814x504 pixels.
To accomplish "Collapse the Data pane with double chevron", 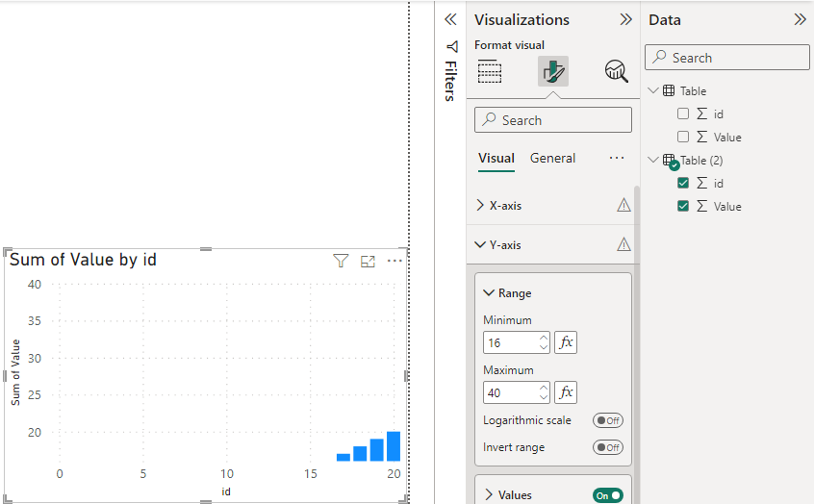I will tap(800, 20).
